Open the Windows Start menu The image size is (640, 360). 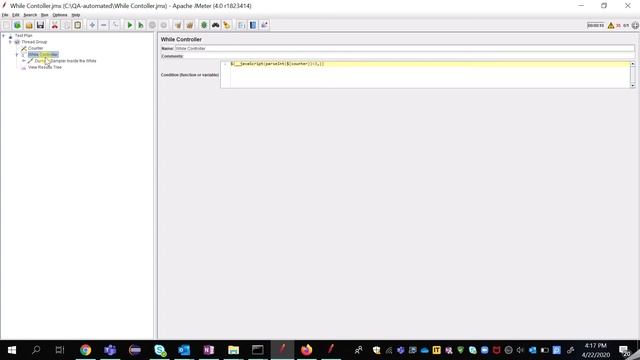12,350
